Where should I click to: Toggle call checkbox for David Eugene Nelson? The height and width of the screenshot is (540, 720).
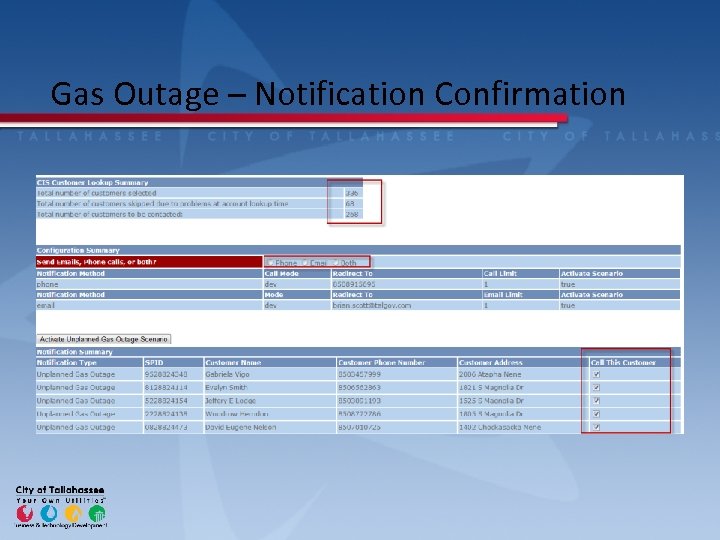pyautogui.click(x=596, y=427)
